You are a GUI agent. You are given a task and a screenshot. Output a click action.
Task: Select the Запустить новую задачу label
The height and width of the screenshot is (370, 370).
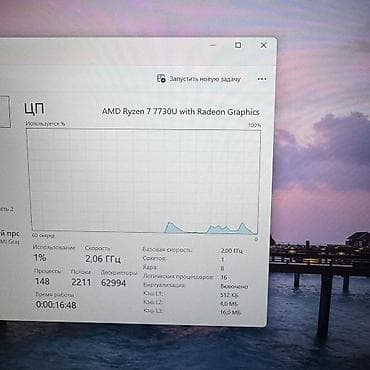click(205, 79)
